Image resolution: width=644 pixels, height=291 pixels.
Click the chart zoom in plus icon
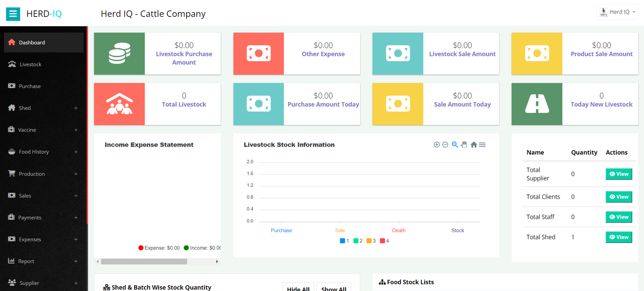[436, 144]
